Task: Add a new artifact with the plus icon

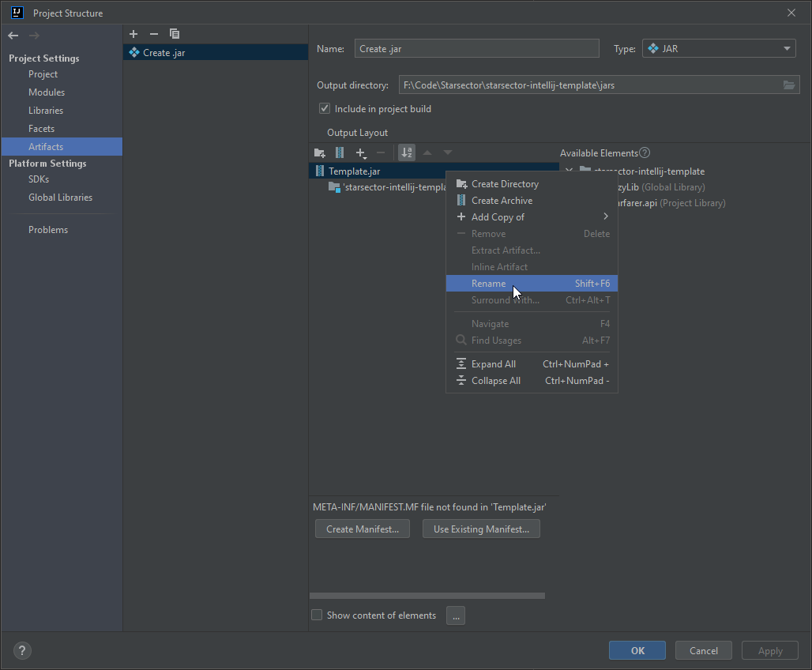Action: point(133,34)
